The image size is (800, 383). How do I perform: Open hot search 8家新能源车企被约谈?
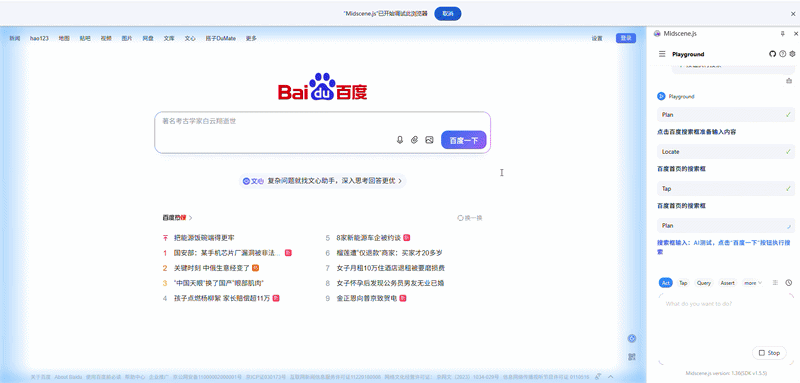(369, 238)
